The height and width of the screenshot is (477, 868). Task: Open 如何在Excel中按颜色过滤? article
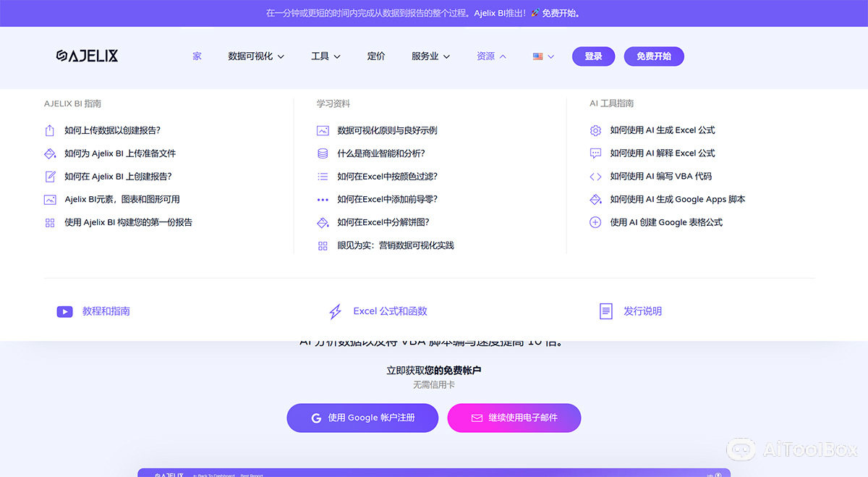tap(387, 177)
